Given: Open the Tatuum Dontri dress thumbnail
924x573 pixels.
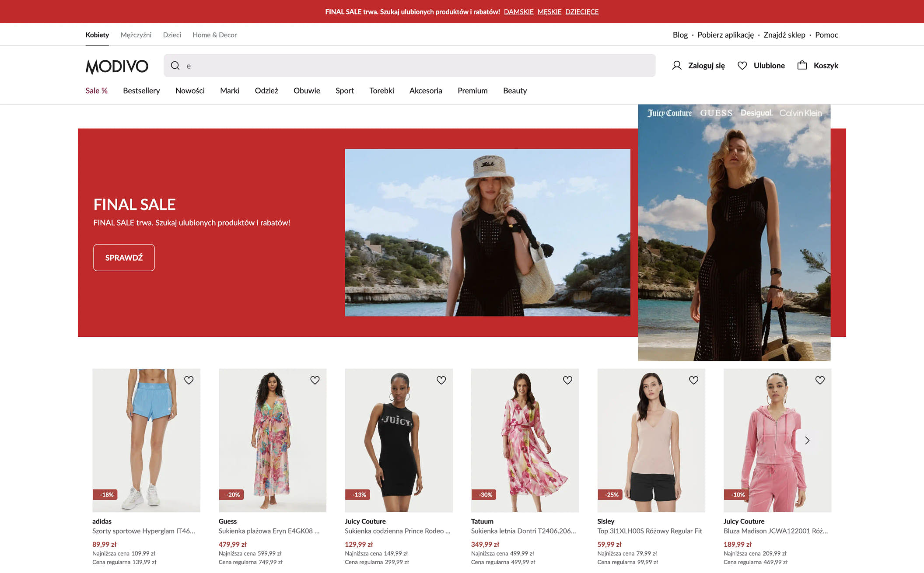Looking at the screenshot, I should pos(525,440).
